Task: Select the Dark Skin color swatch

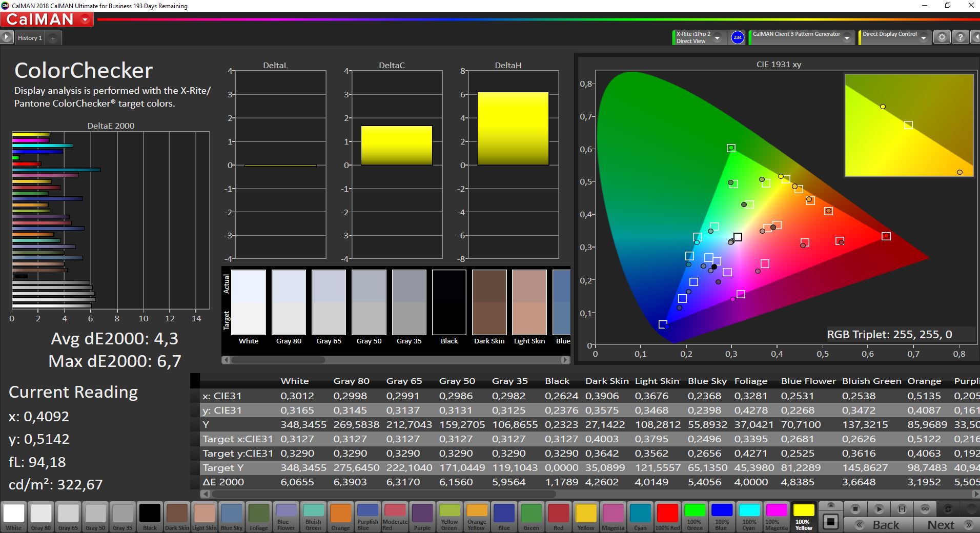Action: (x=177, y=516)
